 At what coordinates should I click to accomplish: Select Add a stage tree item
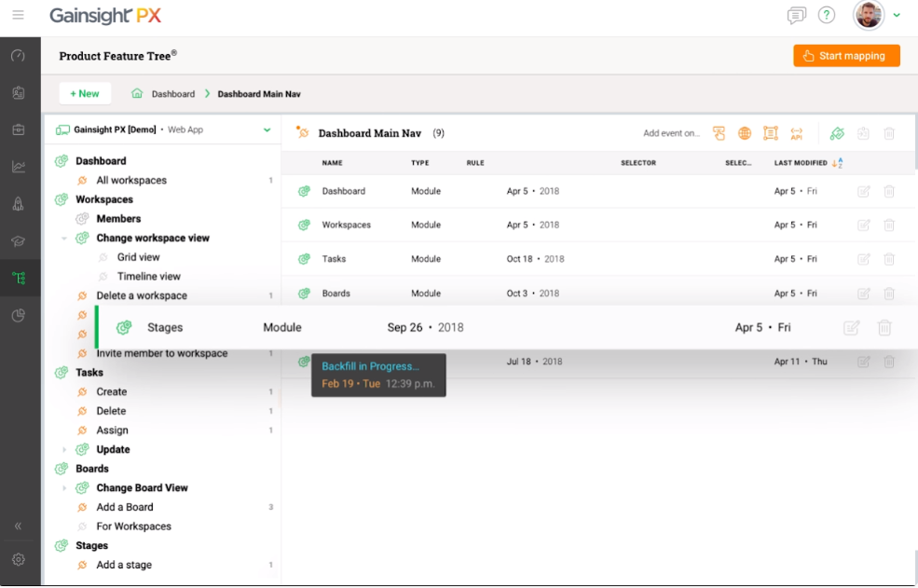click(124, 565)
